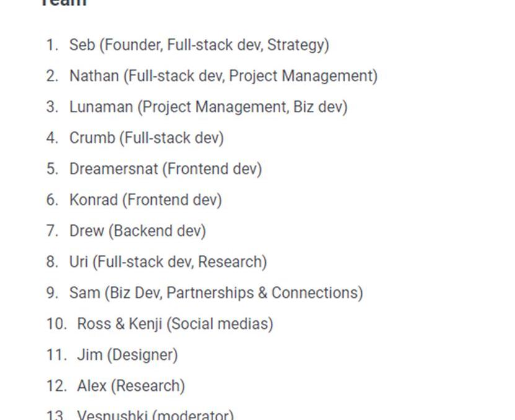Select Uri Full-stack dev, Research entry
Screen dimensions: 515x420
[x=168, y=262]
